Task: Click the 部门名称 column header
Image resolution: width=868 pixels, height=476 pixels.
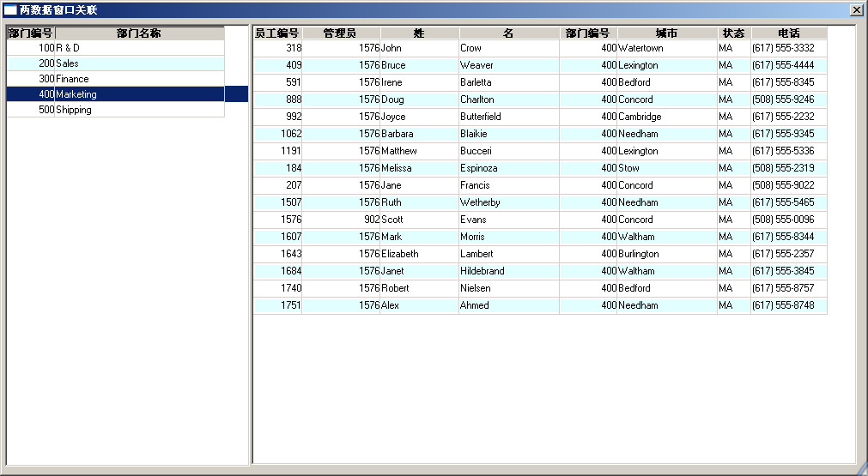Action: (x=139, y=33)
